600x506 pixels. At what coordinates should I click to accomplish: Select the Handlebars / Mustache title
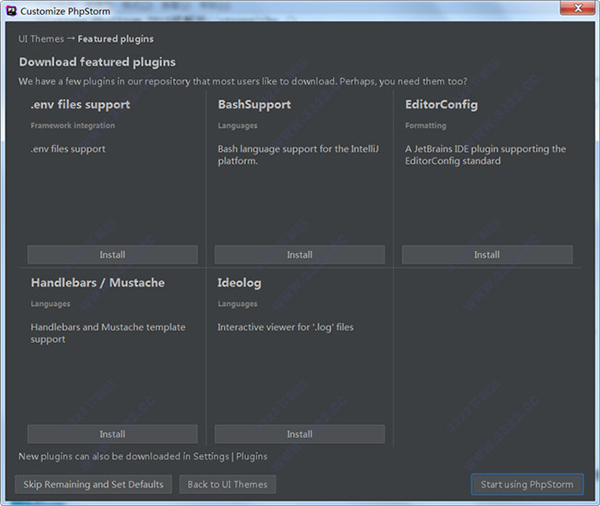click(x=98, y=283)
